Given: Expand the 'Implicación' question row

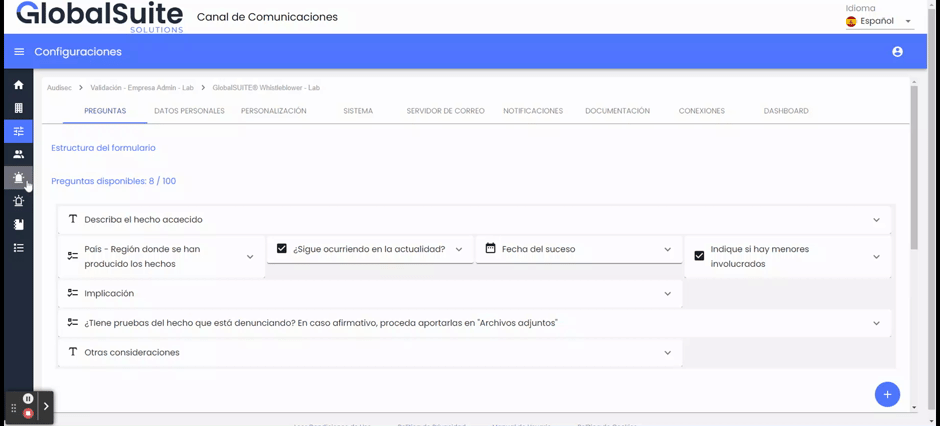Looking at the screenshot, I should pyautogui.click(x=667, y=294).
